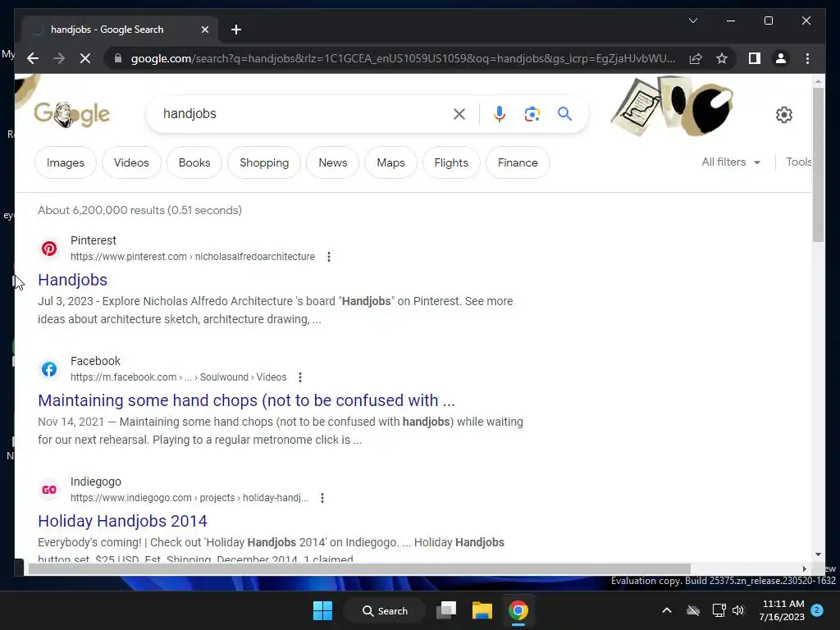This screenshot has height=630, width=840.
Task: Select the Flights filter
Action: point(451,162)
